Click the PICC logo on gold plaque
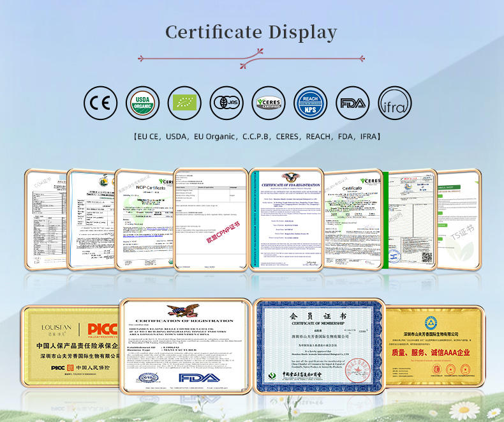Screen dimensions: 504x422 [102, 329]
